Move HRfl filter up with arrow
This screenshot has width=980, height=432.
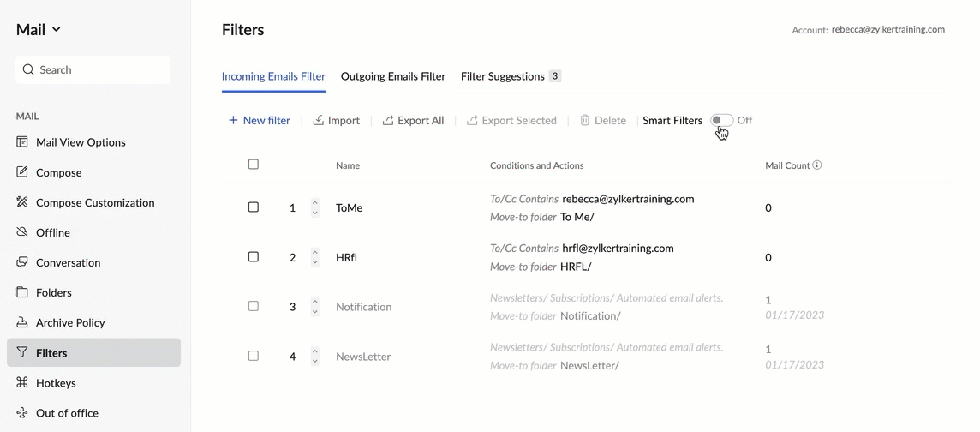315,253
